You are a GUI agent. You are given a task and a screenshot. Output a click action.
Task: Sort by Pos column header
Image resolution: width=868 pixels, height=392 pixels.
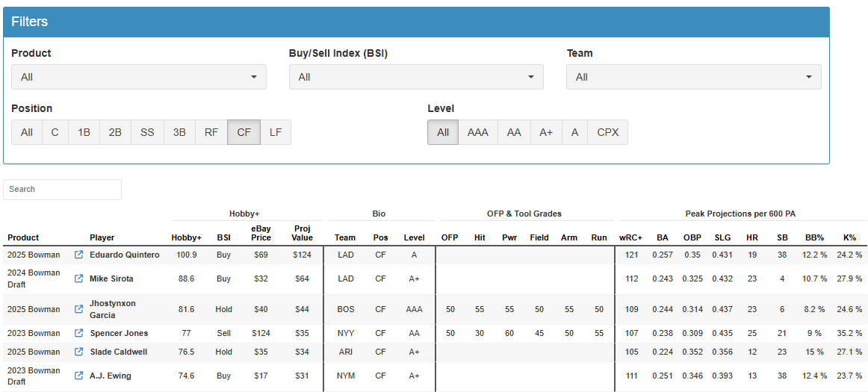click(380, 237)
